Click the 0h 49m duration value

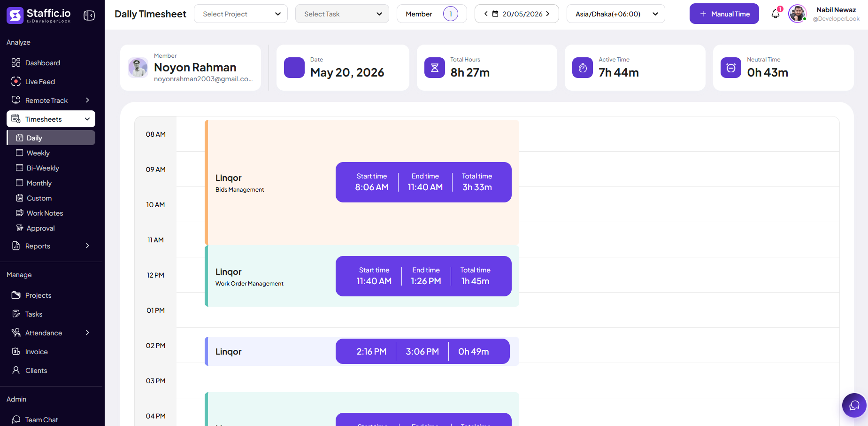(x=474, y=351)
